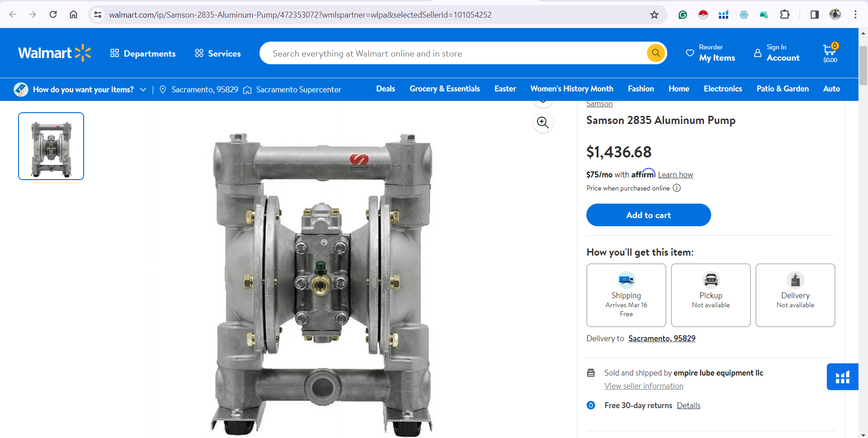868x438 pixels.
Task: Open the Chrome three-dot menu
Action: point(855,14)
